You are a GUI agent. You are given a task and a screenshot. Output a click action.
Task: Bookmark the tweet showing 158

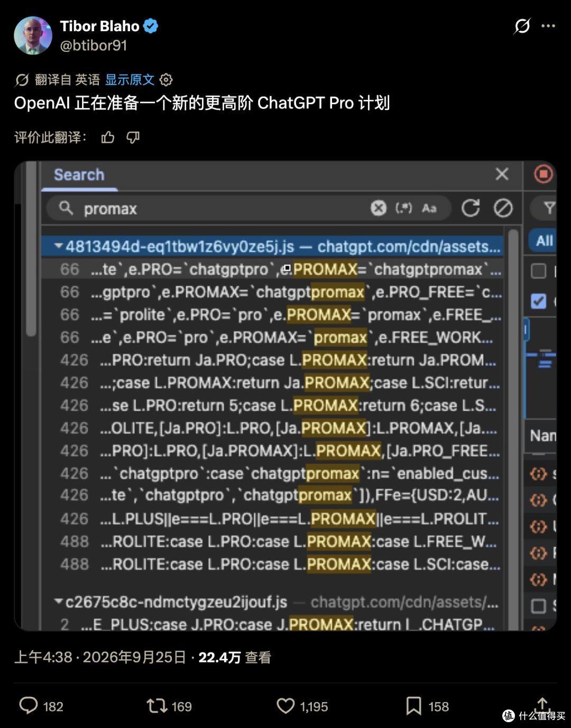(413, 706)
